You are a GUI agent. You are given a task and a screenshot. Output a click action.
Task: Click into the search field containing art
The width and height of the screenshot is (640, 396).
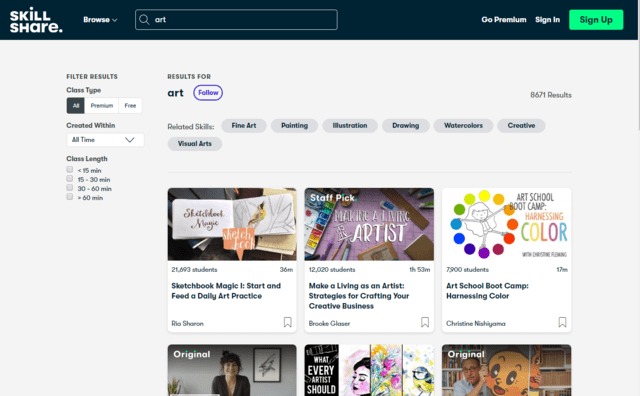point(236,20)
